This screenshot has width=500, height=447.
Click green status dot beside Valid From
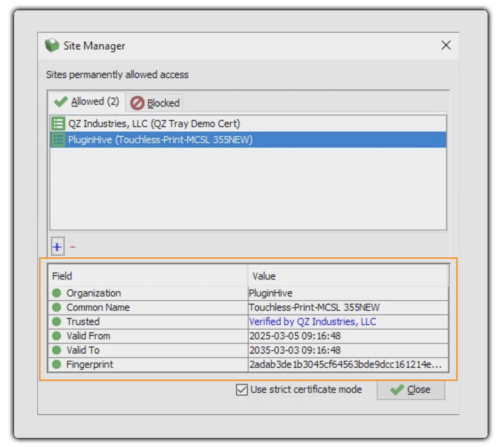coord(57,336)
